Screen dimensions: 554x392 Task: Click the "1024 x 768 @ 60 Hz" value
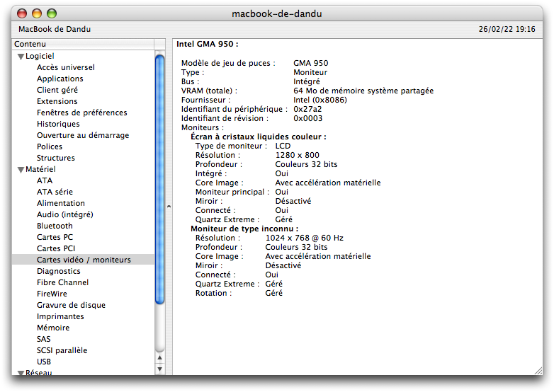[304, 238]
